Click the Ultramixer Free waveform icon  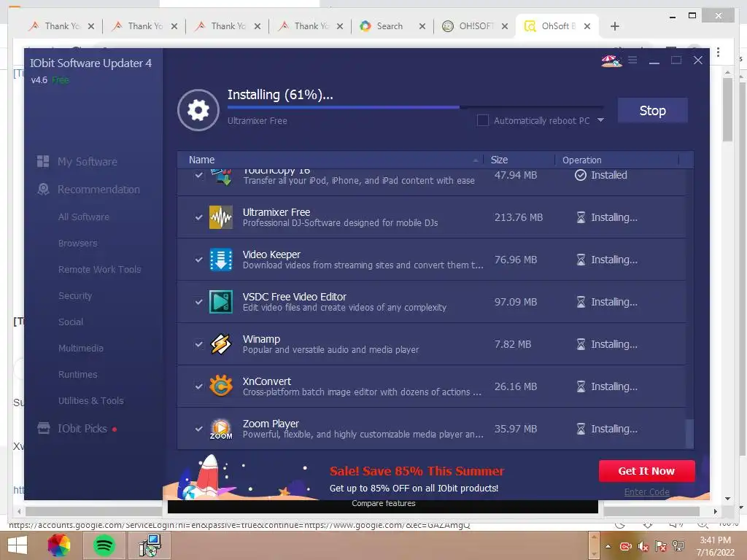click(221, 217)
